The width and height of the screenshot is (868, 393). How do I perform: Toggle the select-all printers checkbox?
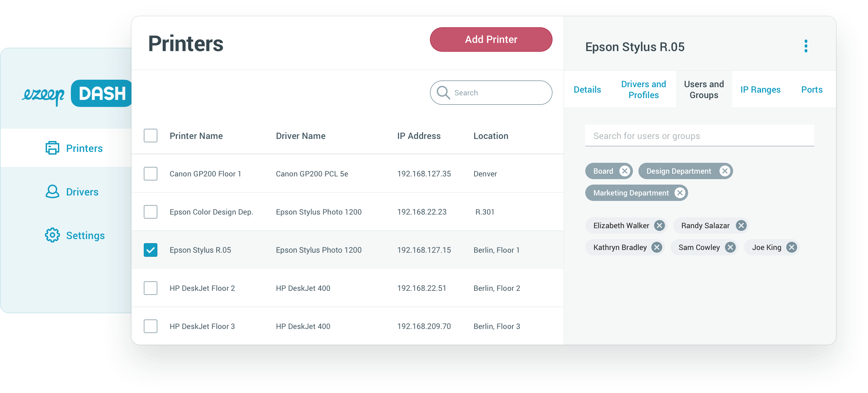point(150,136)
